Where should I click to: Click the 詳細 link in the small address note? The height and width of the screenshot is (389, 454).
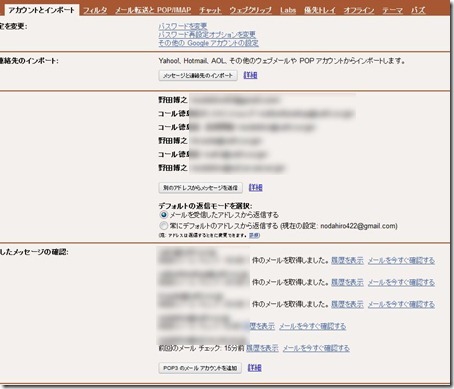[x=254, y=235]
